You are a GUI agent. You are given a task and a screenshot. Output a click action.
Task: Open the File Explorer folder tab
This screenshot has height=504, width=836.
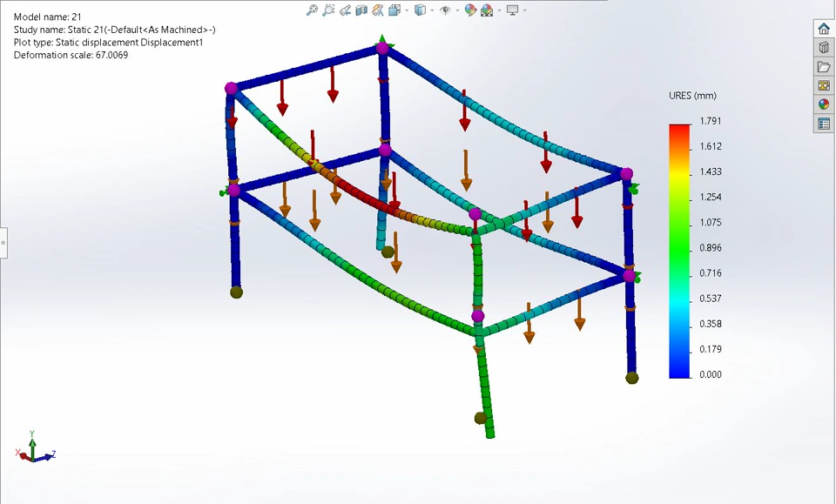[x=824, y=67]
